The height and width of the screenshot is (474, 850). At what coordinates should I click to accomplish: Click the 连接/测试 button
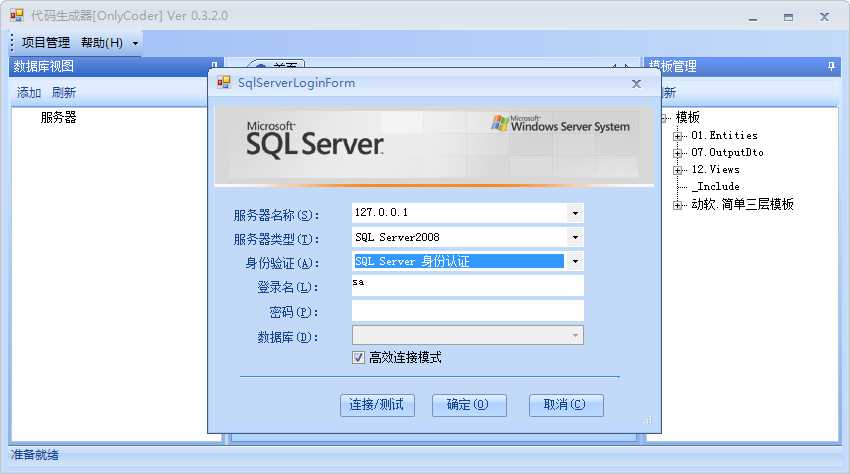(377, 405)
